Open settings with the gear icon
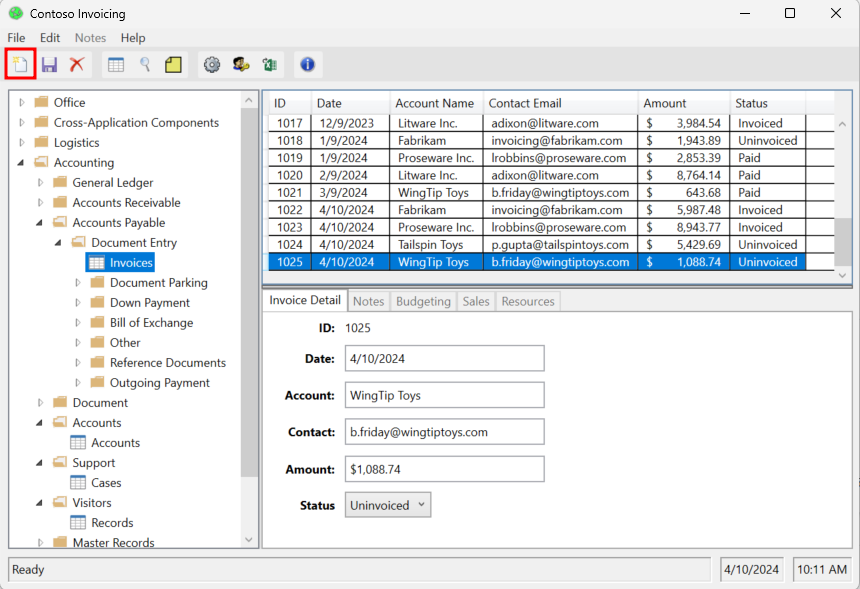 tap(212, 65)
